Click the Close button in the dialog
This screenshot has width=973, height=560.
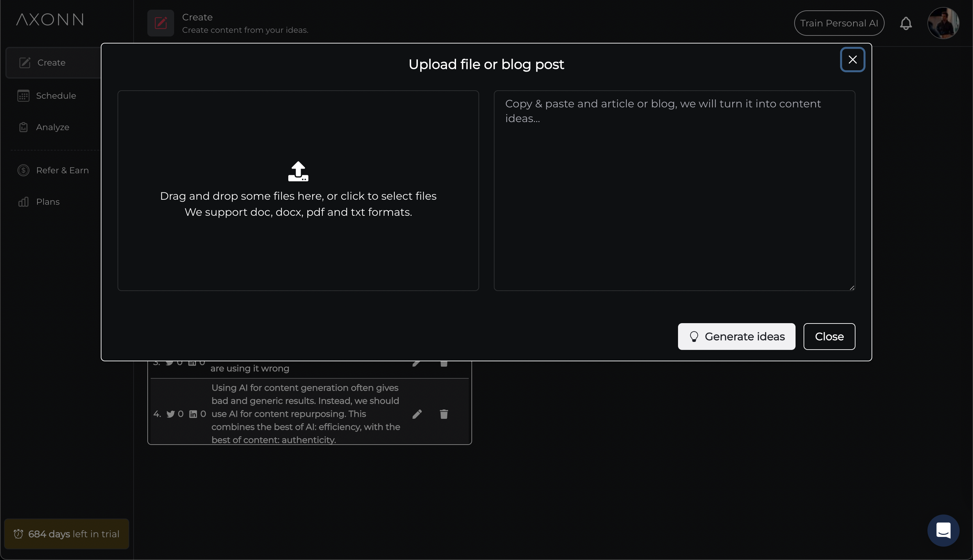[829, 337]
